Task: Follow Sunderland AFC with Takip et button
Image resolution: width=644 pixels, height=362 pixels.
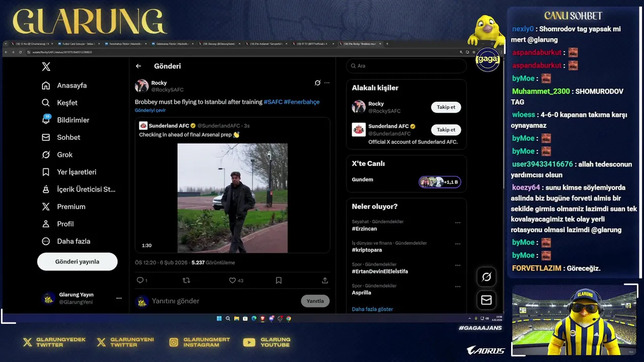Action: point(446,130)
